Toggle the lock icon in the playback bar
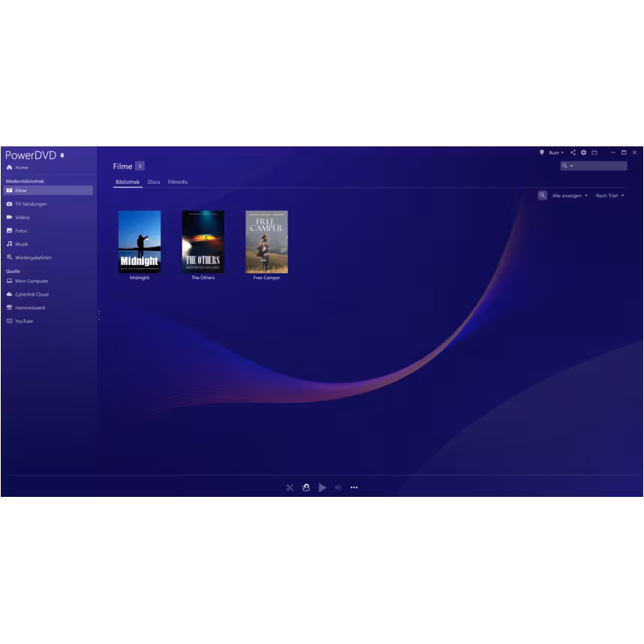 pyautogui.click(x=306, y=488)
